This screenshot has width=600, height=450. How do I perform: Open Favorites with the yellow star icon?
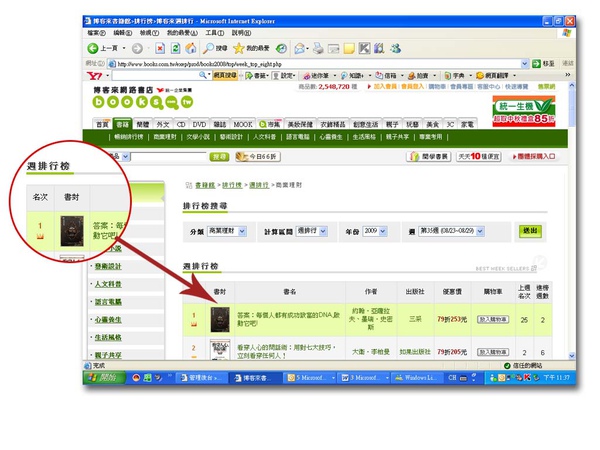[x=239, y=48]
